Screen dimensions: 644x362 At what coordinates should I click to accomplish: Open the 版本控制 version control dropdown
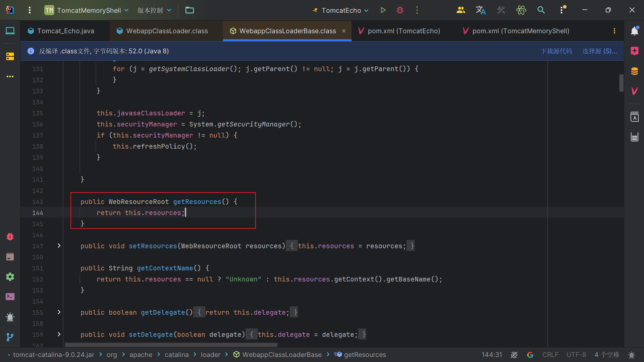[x=154, y=10]
